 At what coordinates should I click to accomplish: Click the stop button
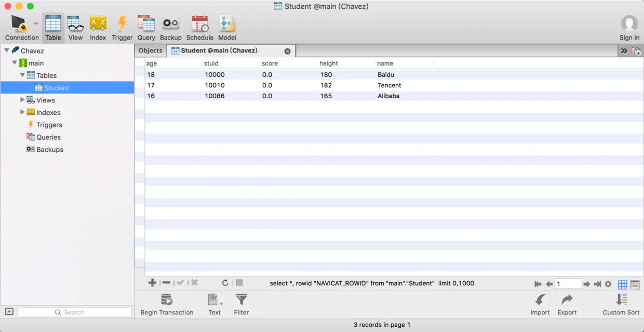click(x=239, y=283)
